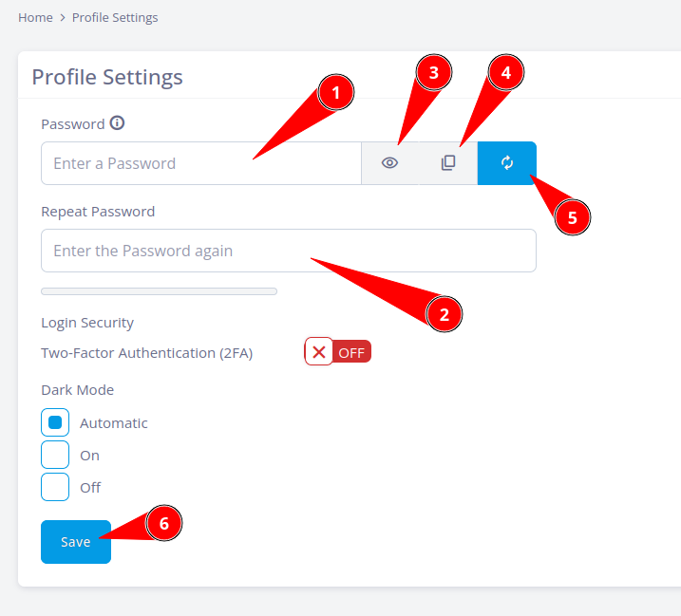Focus the Enter a Password field
The image size is (681, 616).
click(x=200, y=163)
